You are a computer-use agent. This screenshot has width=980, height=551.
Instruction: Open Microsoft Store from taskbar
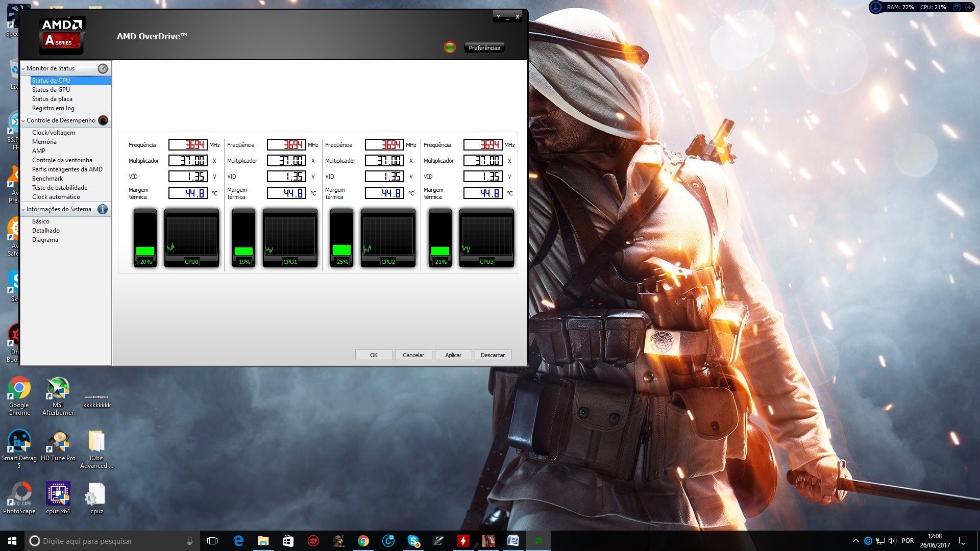point(288,541)
